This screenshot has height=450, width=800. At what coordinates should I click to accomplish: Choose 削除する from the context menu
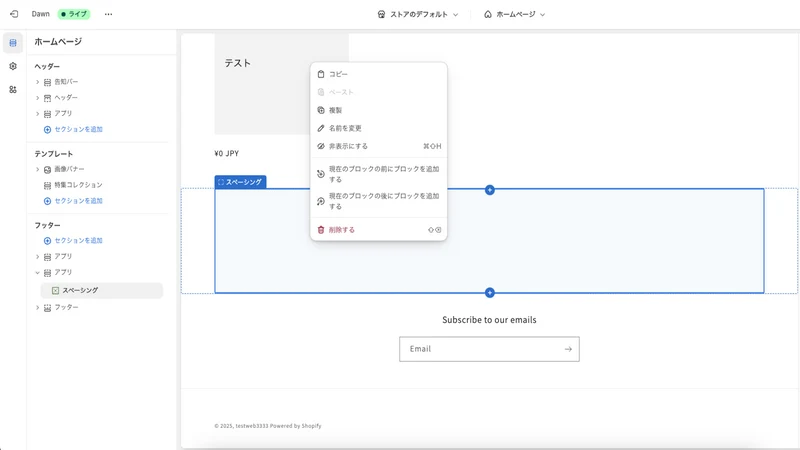tap(379, 230)
